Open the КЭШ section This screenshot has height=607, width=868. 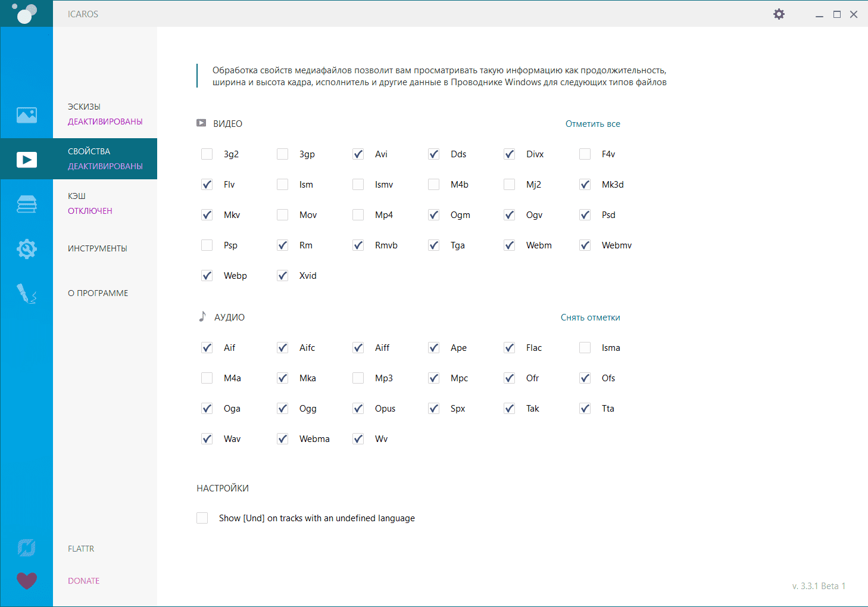[x=90, y=203]
